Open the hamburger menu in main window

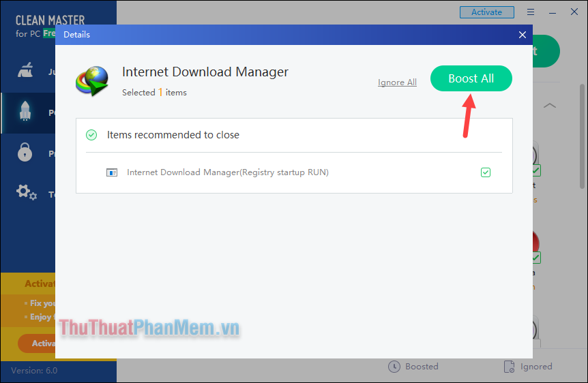(531, 12)
